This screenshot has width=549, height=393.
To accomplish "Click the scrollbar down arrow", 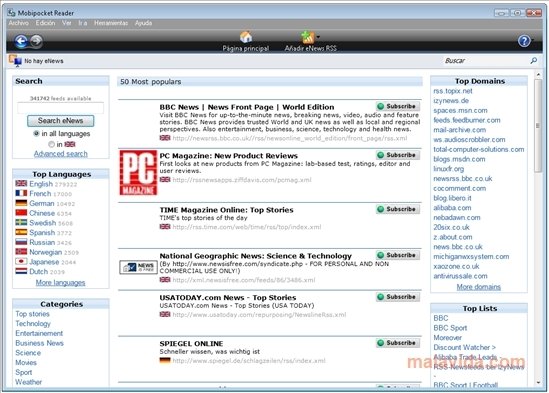I will click(538, 383).
